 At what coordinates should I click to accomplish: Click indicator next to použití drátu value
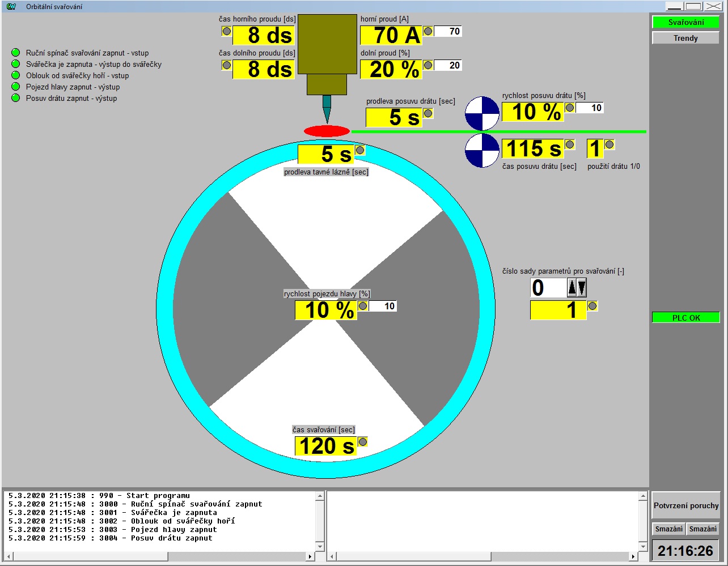coord(610,145)
